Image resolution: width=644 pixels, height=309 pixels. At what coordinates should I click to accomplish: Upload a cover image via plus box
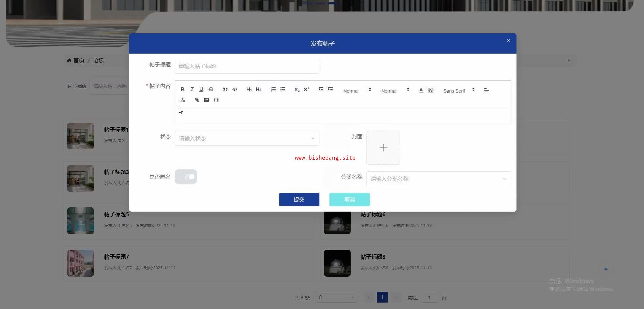[383, 148]
